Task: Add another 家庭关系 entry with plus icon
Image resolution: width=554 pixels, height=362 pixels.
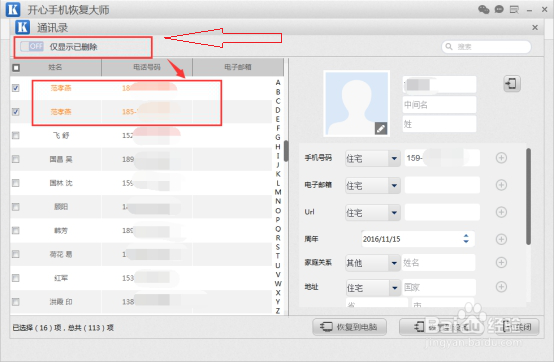Action: [x=501, y=262]
